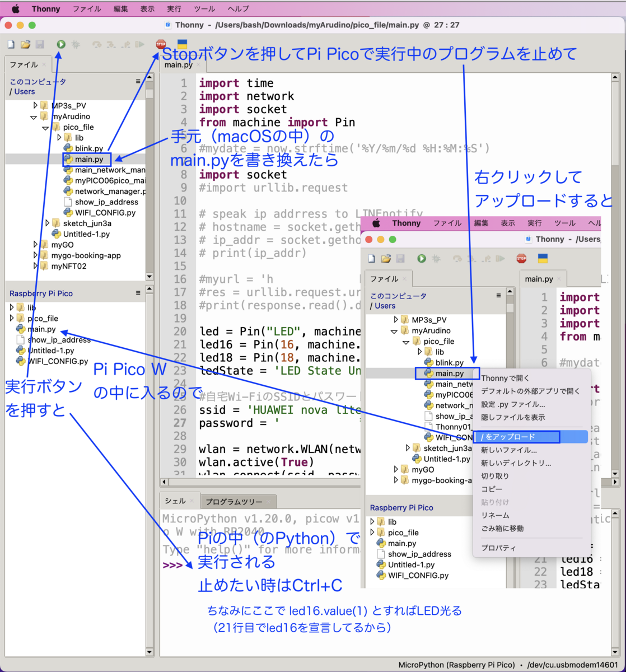Click the Step out icon in main toolbar
This screenshot has height=672, width=626.
pyautogui.click(x=125, y=44)
